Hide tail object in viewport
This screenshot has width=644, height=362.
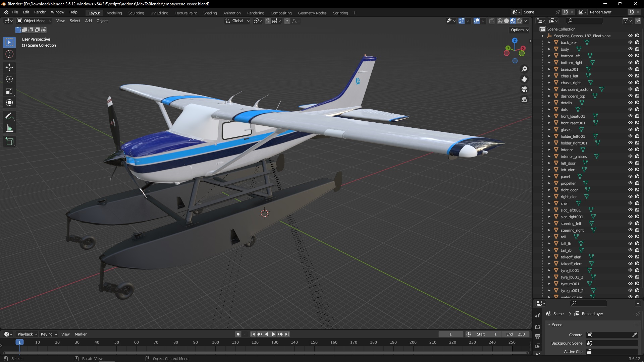630,237
